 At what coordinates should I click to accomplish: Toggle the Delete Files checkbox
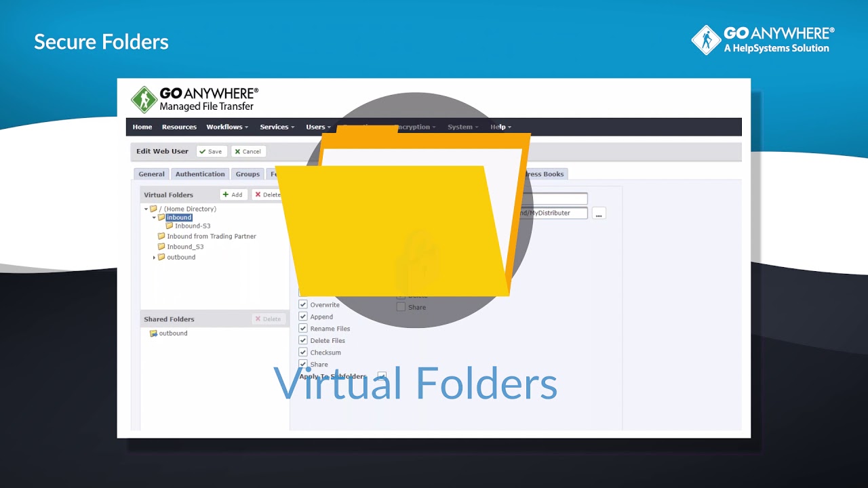(303, 340)
